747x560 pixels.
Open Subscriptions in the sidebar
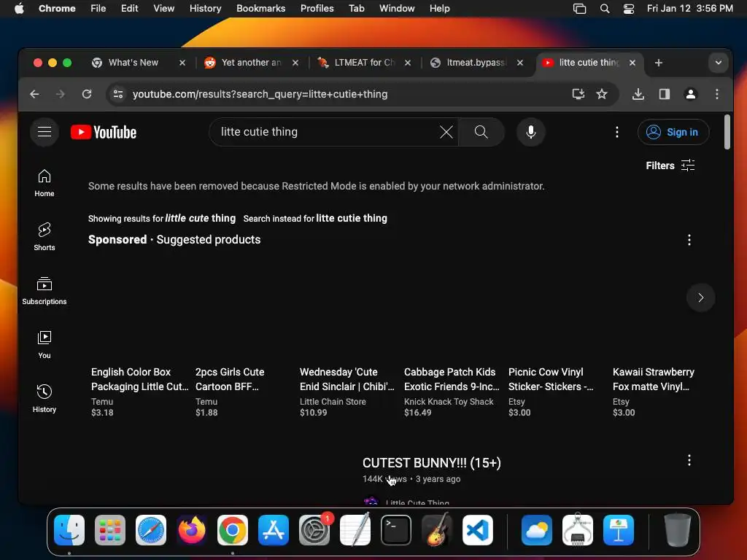pyautogui.click(x=44, y=291)
